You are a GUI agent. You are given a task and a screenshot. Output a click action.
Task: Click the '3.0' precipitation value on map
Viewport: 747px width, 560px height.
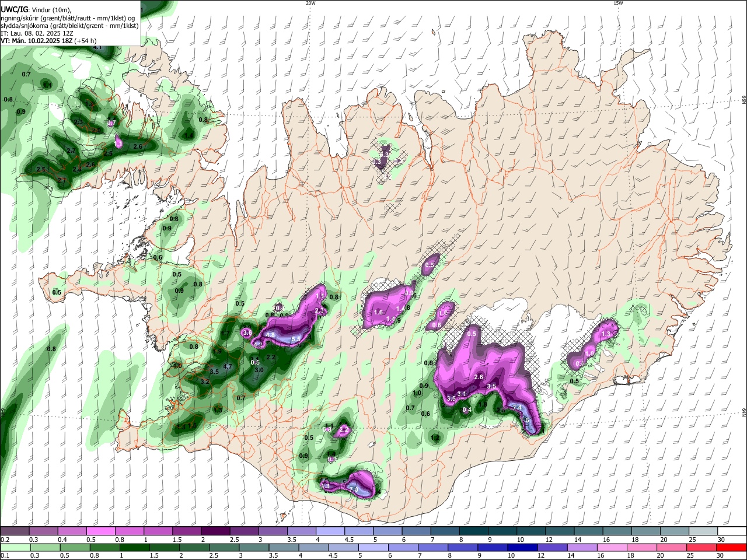(260, 370)
